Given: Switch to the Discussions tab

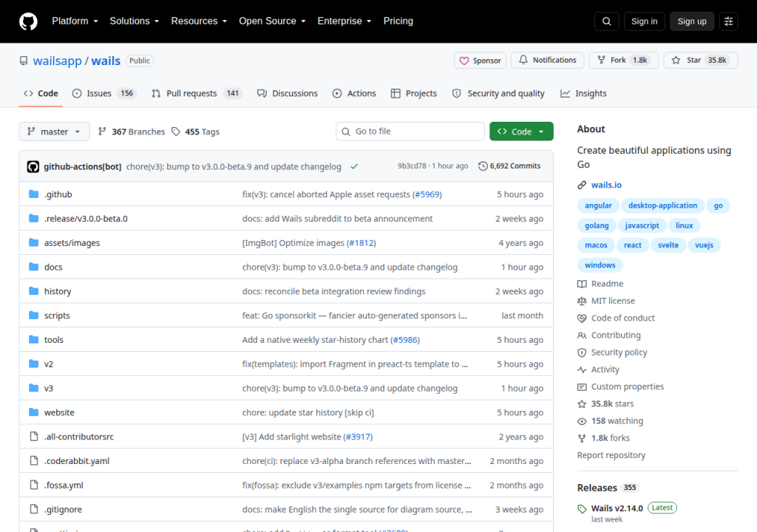Looking at the screenshot, I should coord(288,94).
